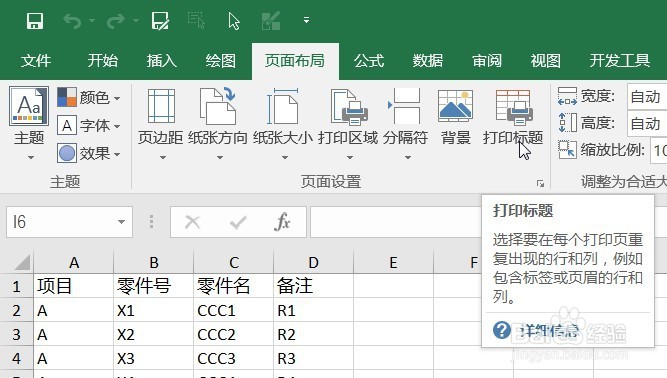Click the 打印标题 print titles icon
667x378 pixels.
coord(514,107)
